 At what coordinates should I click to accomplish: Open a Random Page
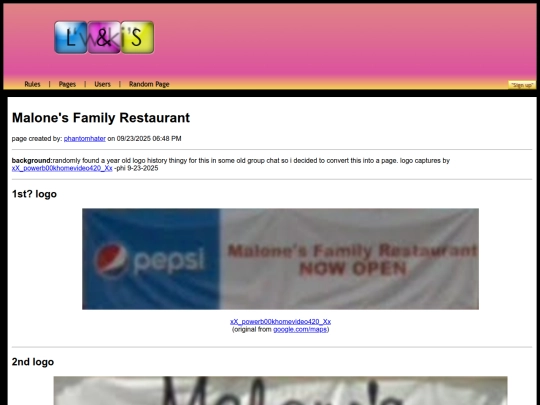tap(149, 84)
